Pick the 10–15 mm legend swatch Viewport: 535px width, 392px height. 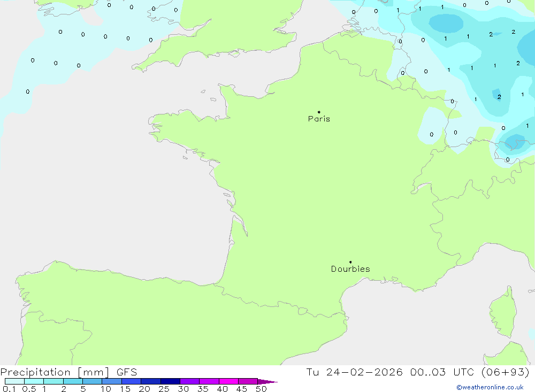point(112,381)
